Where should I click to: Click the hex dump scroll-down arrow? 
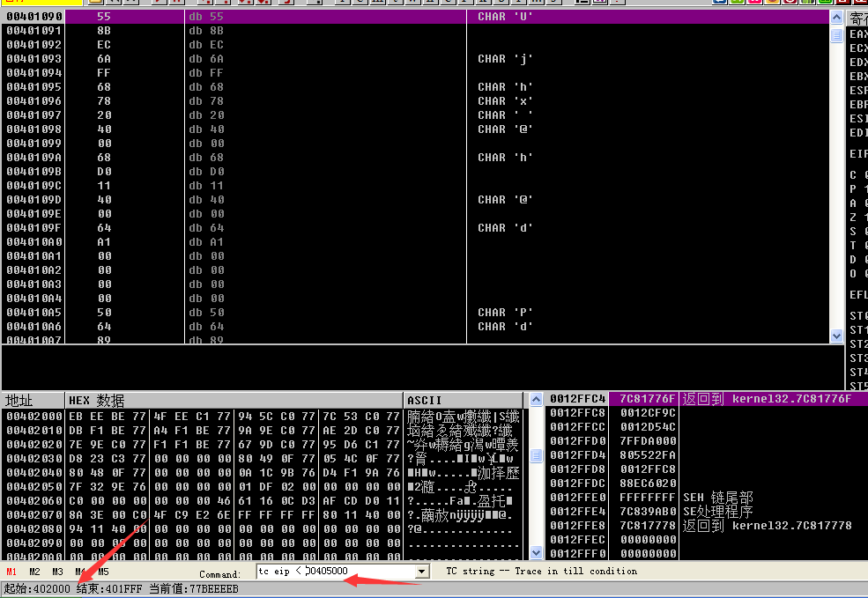pos(536,552)
